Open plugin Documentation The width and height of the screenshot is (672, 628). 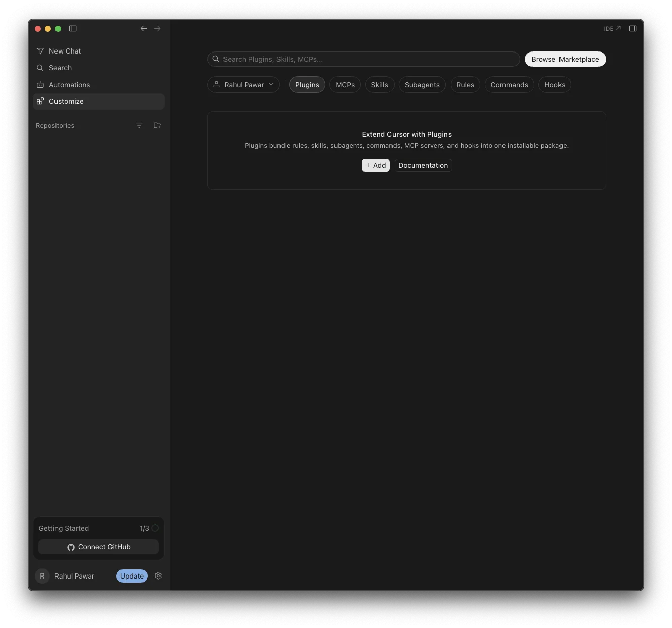tap(423, 165)
